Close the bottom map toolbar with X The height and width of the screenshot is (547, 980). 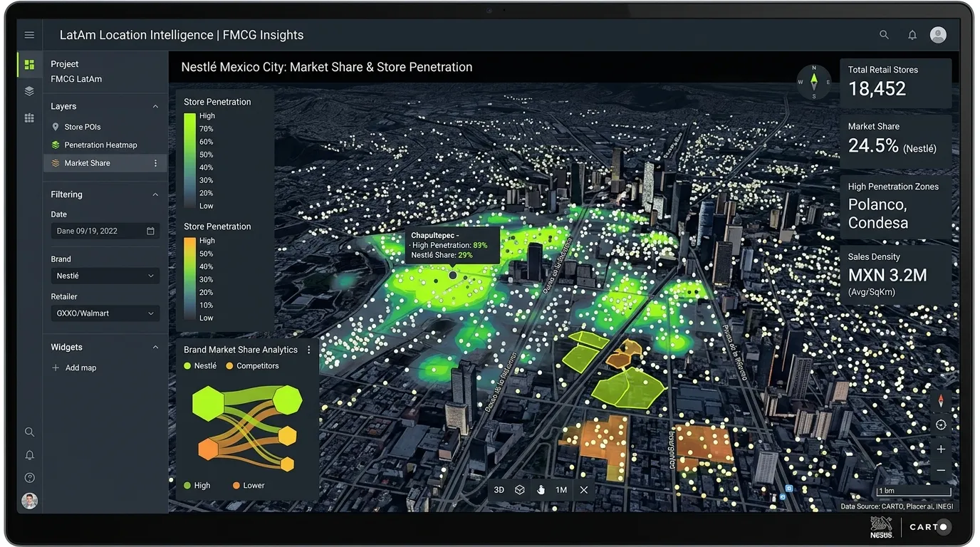click(584, 489)
